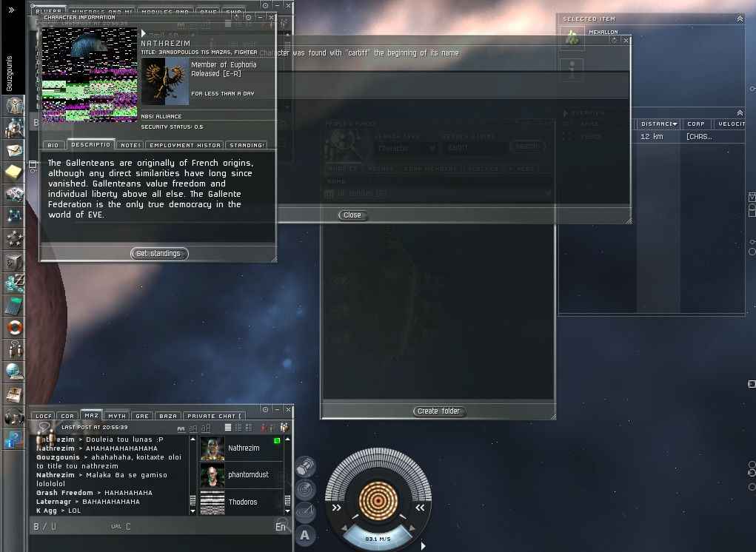Viewport: 756px width, 552px height.
Task: Switch to MYTH chat tab
Action: tap(117, 416)
